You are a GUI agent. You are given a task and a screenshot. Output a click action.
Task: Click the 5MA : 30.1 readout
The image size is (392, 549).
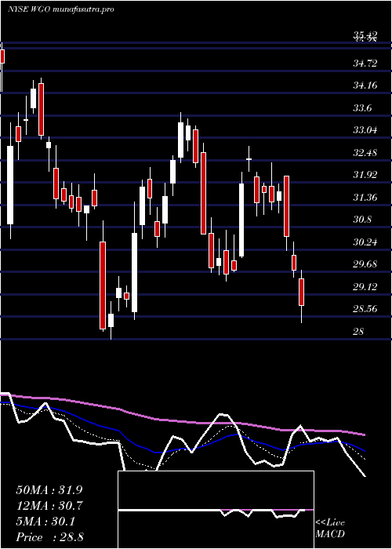[45, 522]
